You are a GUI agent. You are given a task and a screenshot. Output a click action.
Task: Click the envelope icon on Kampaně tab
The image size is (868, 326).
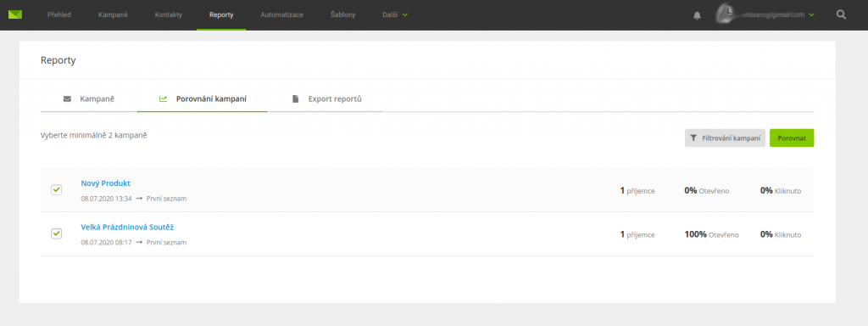point(67,99)
